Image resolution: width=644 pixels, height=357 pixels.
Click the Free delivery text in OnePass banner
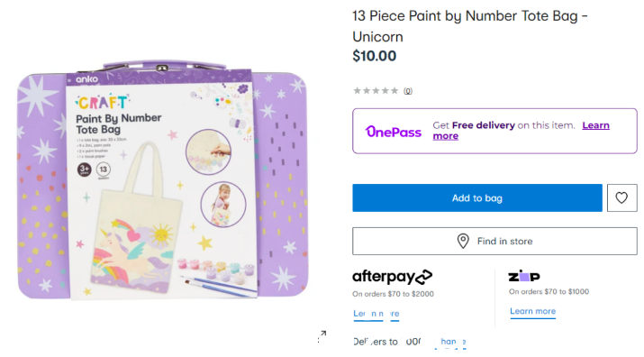[484, 125]
